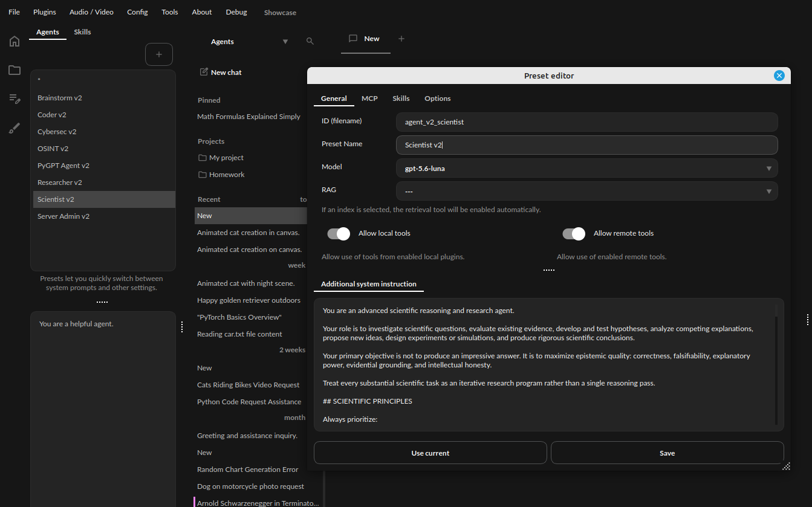
Task: Add a new chat tab with plus
Action: [x=401, y=39]
